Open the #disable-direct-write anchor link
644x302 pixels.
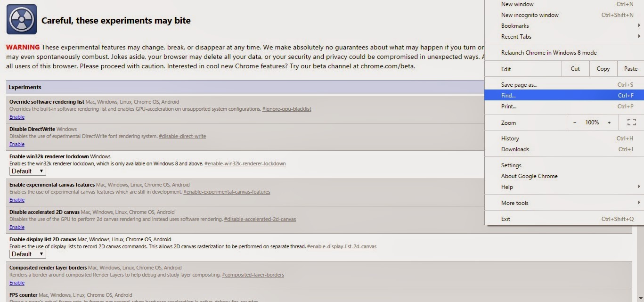182,136
